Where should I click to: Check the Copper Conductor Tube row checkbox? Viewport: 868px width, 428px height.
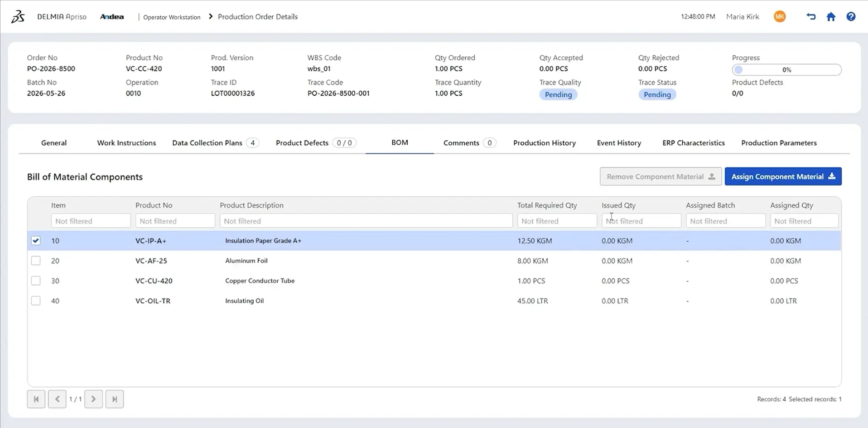[x=36, y=281]
